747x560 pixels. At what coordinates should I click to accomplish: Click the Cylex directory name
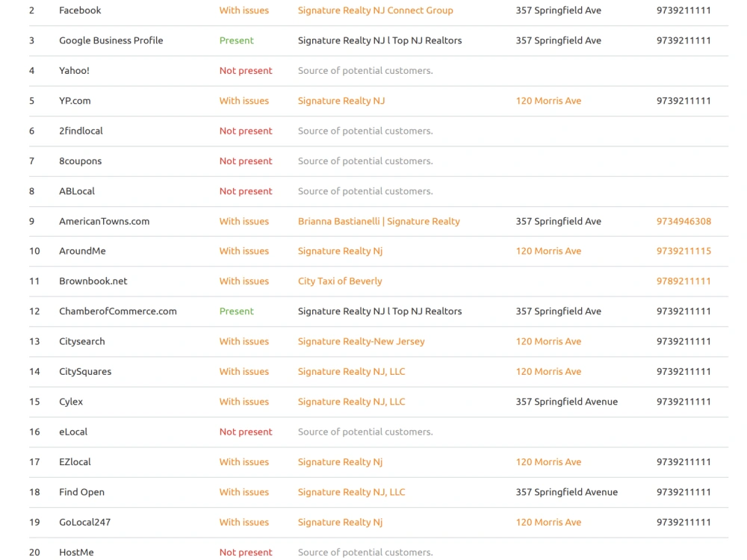[71, 402]
